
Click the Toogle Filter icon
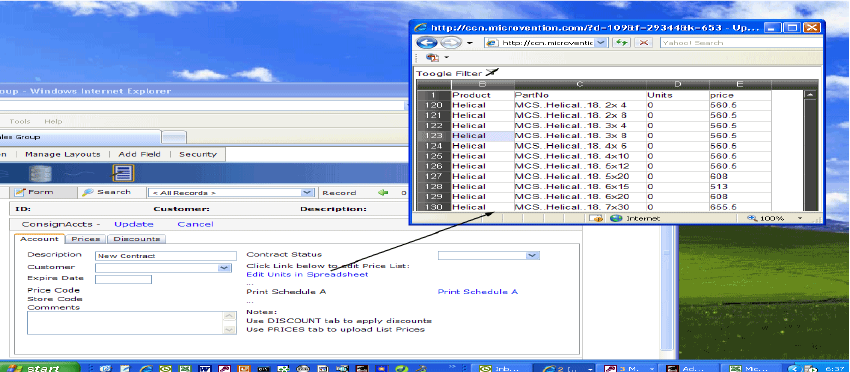[491, 72]
